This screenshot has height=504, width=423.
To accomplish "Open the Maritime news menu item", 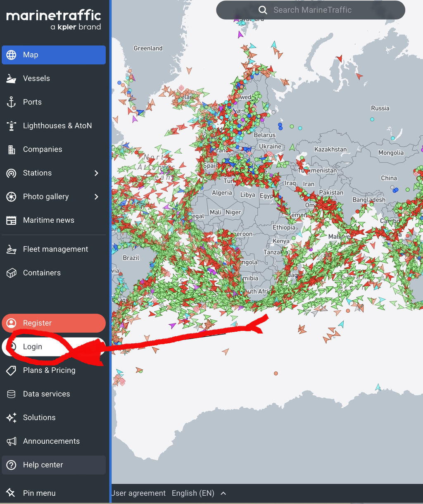I will click(x=54, y=220).
